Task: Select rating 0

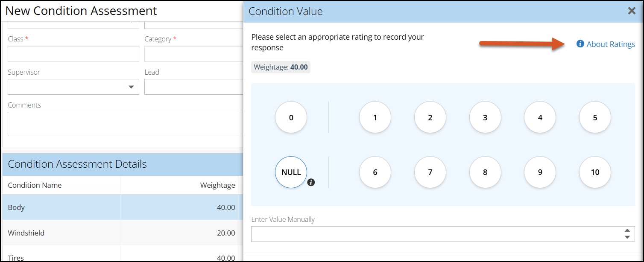Action: (291, 118)
